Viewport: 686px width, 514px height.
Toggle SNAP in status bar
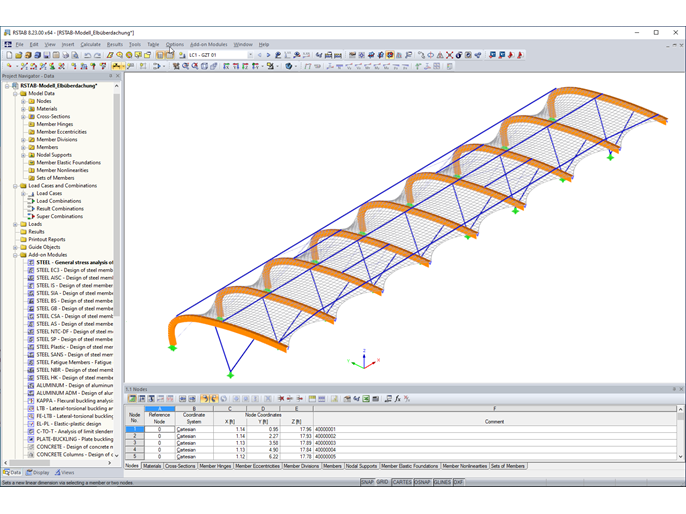coord(367,482)
